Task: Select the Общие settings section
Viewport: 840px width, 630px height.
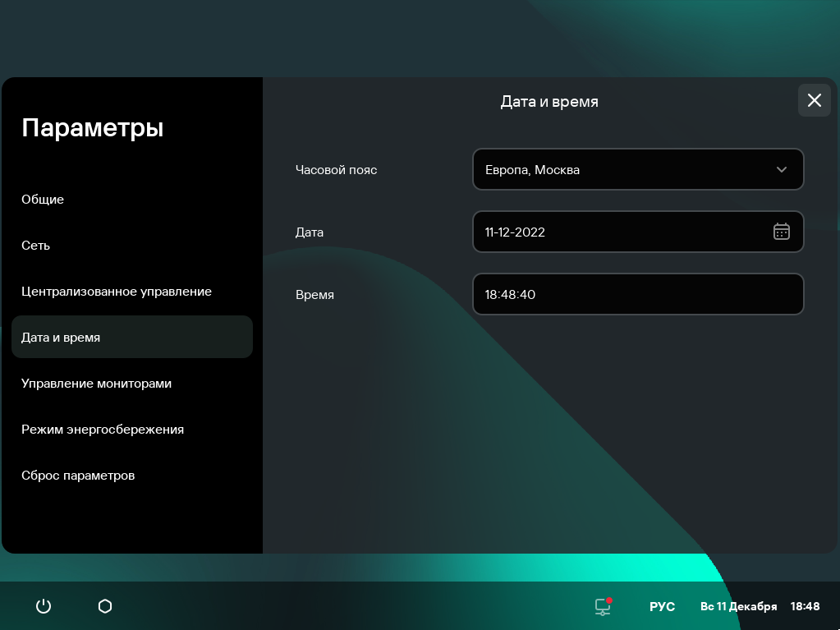Action: pos(43,200)
